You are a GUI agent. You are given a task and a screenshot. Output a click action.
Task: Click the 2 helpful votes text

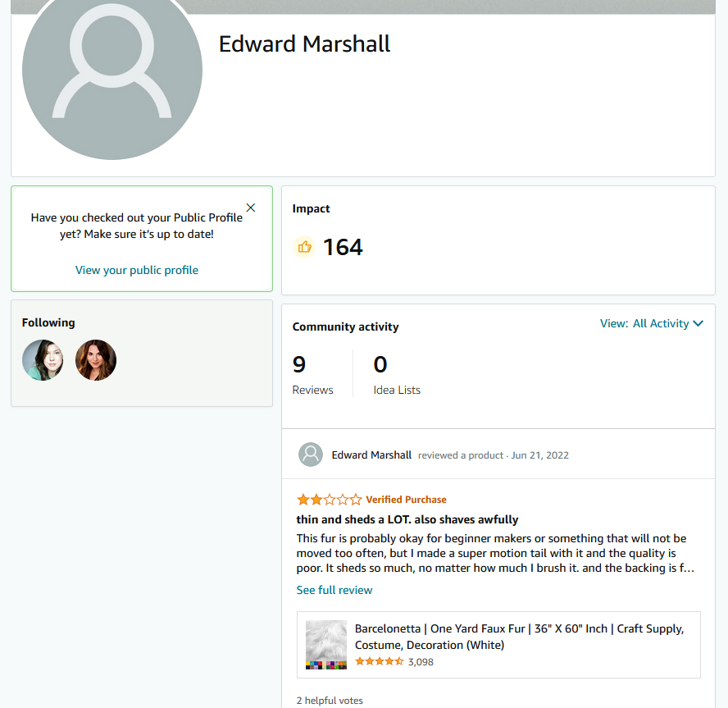pyautogui.click(x=330, y=700)
